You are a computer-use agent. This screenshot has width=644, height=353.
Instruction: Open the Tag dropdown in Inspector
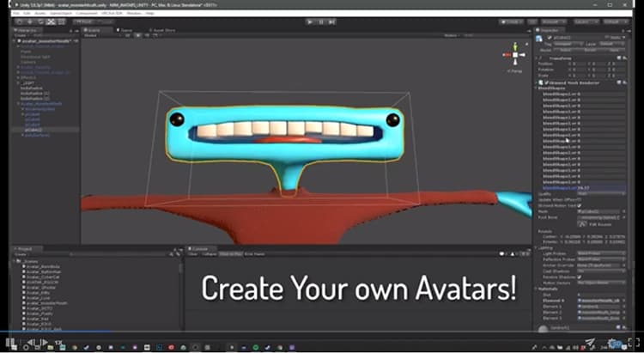pyautogui.click(x=568, y=44)
